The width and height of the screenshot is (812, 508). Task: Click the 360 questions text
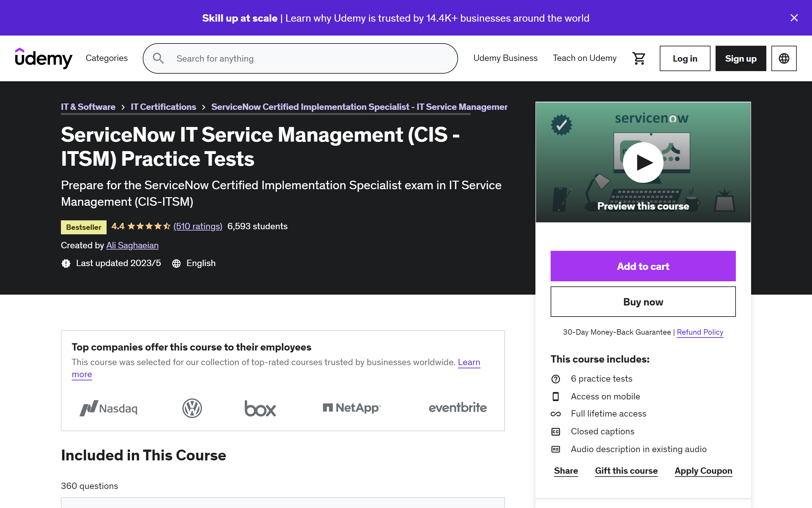pyautogui.click(x=89, y=486)
